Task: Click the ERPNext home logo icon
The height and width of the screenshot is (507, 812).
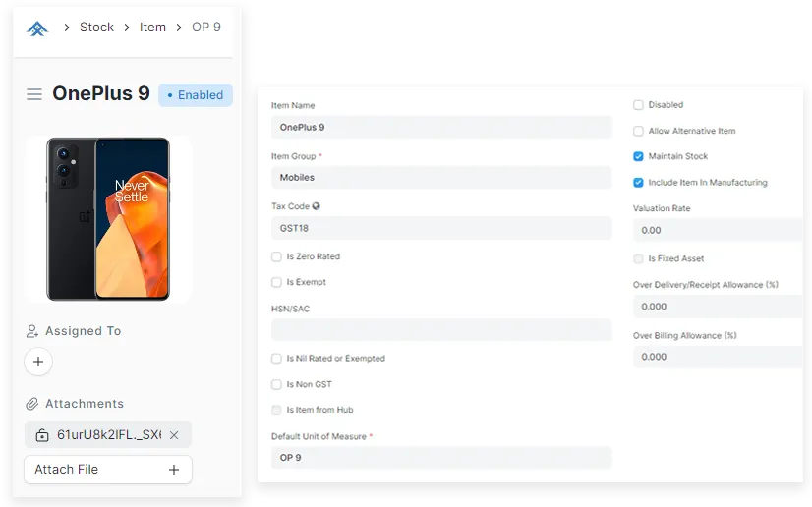Action: click(37, 28)
